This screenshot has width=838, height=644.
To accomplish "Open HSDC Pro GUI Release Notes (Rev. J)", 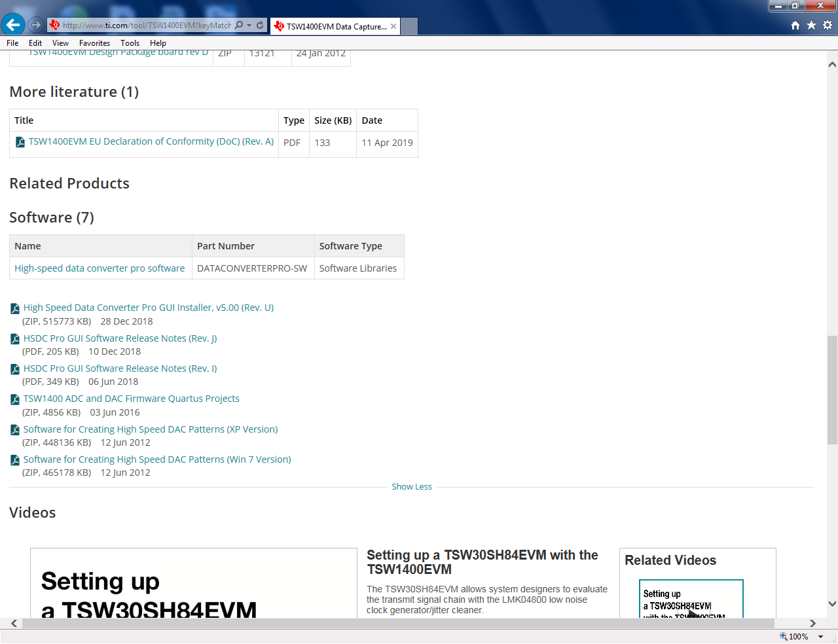I will point(120,338).
